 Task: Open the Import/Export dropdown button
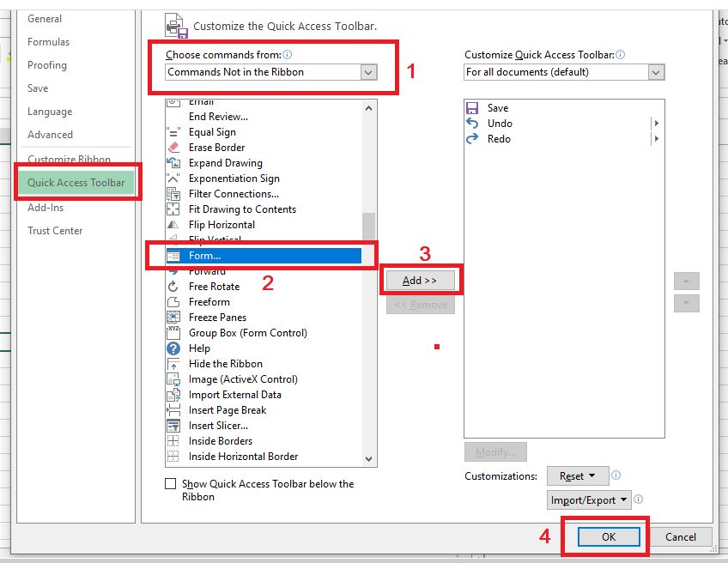tap(589, 500)
